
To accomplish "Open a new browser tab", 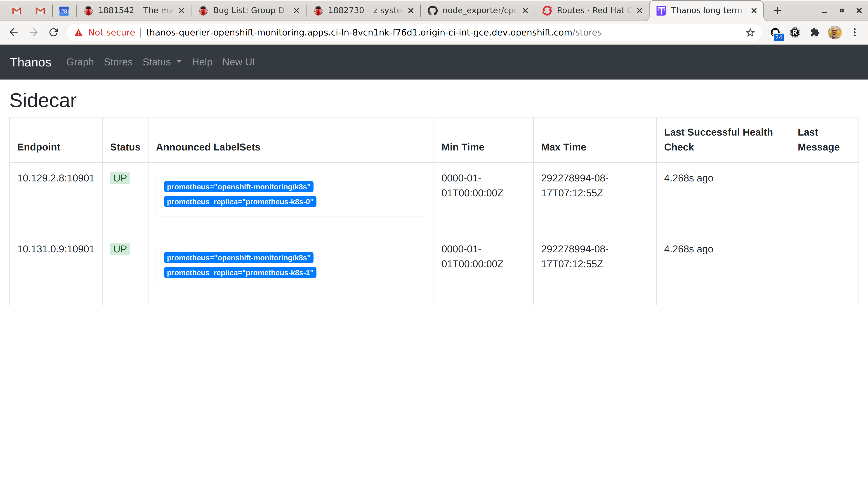I will 778,11.
